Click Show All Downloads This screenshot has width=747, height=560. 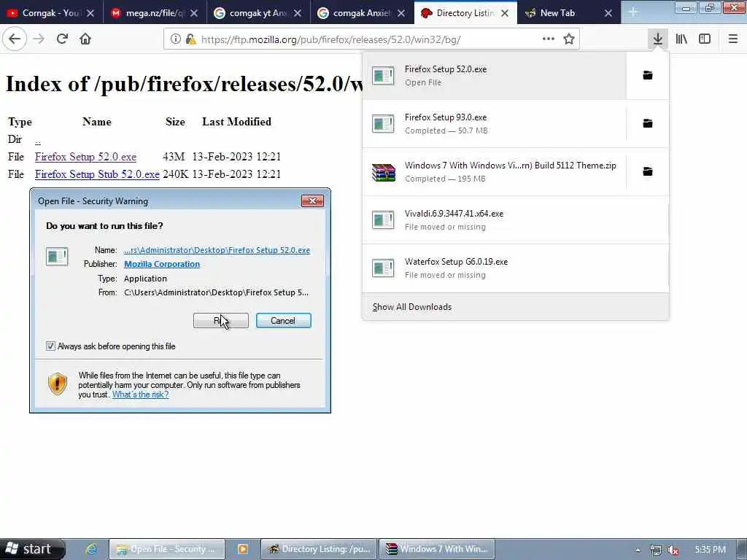[516, 307]
